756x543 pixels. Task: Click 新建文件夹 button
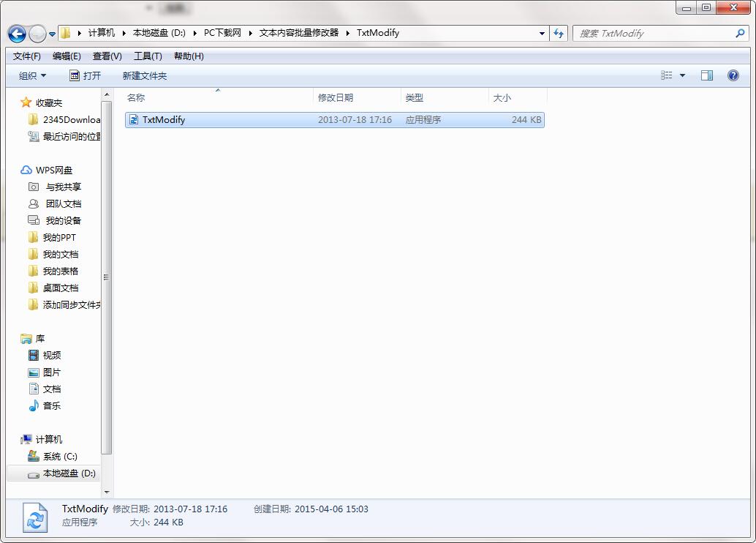(145, 76)
